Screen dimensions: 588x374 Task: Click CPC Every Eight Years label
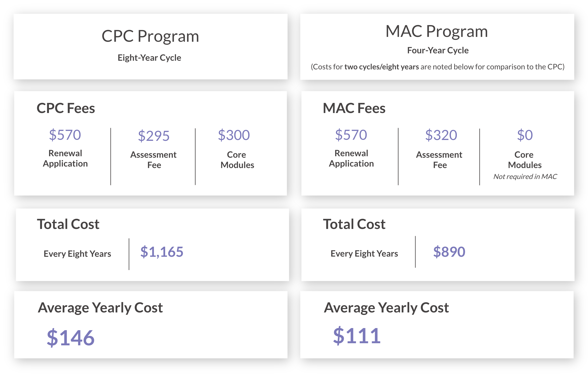pyautogui.click(x=77, y=254)
